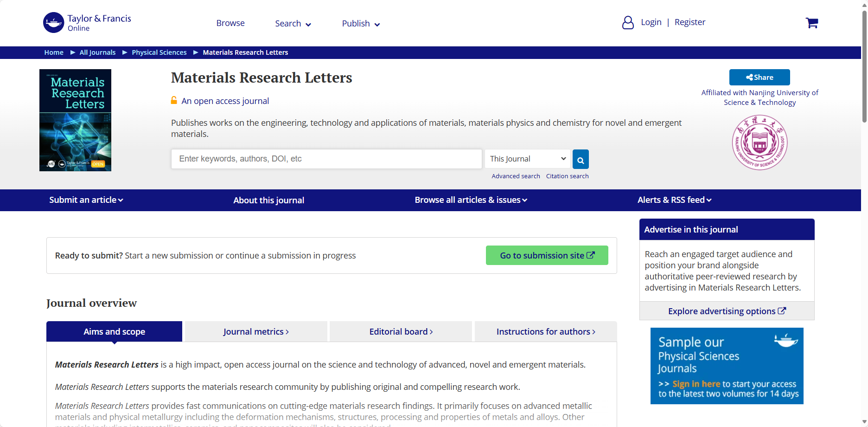The width and height of the screenshot is (868, 427).
Task: Click Go to submission site button
Action: (x=547, y=255)
